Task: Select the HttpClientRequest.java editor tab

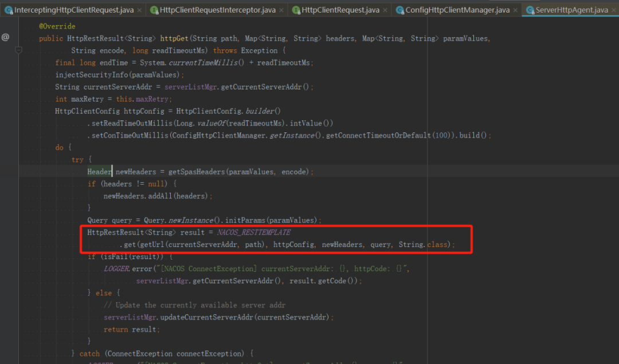Action: (x=340, y=10)
